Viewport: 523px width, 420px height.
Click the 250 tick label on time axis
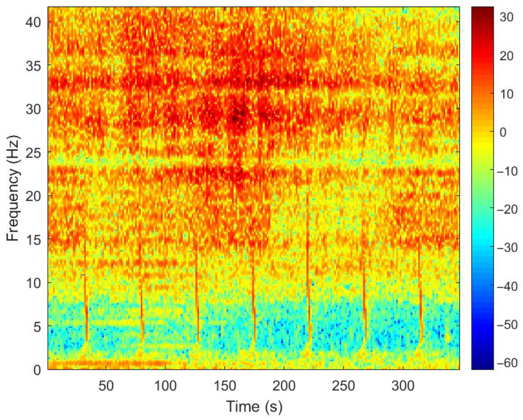pos(343,386)
